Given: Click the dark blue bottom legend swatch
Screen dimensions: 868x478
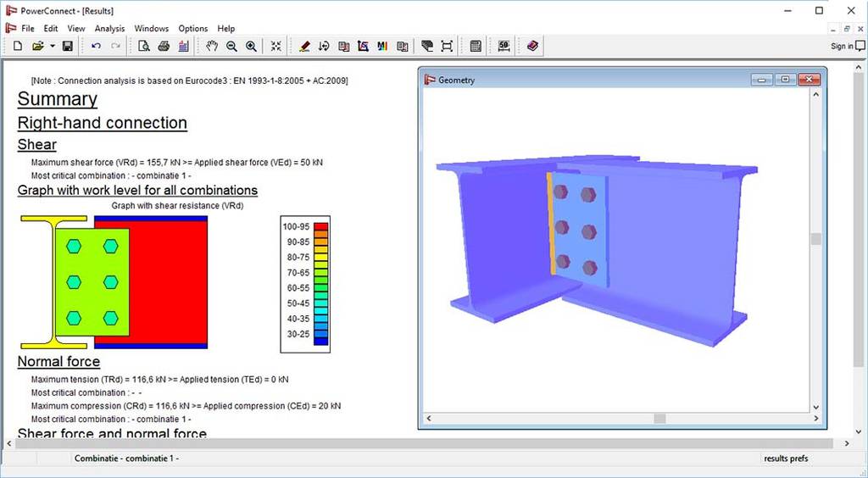Looking at the screenshot, I should click(x=321, y=342).
